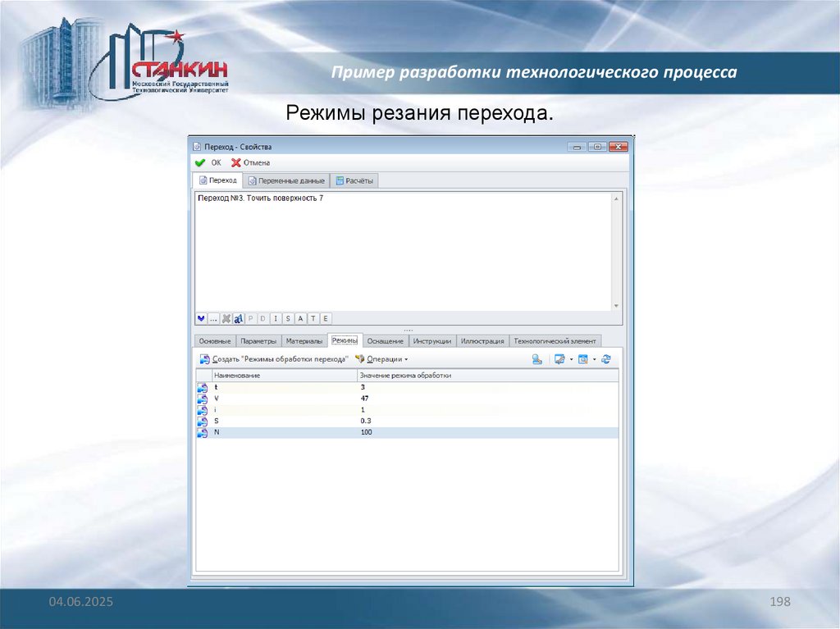Click the icon of row i

(x=203, y=410)
